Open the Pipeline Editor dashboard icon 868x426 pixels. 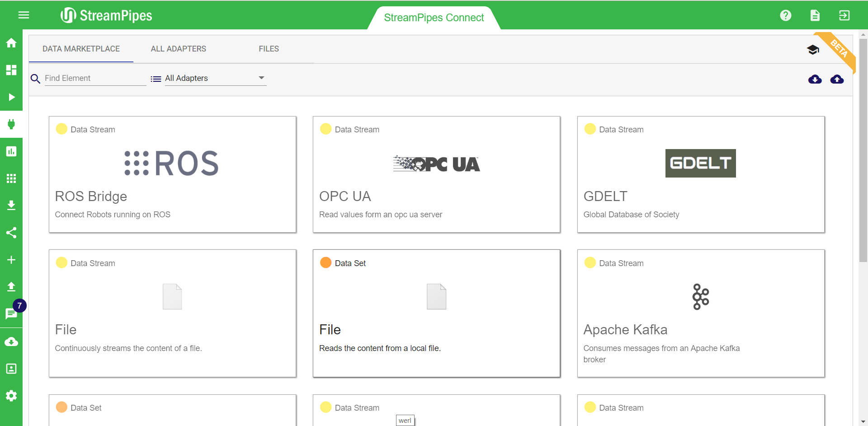click(x=11, y=70)
